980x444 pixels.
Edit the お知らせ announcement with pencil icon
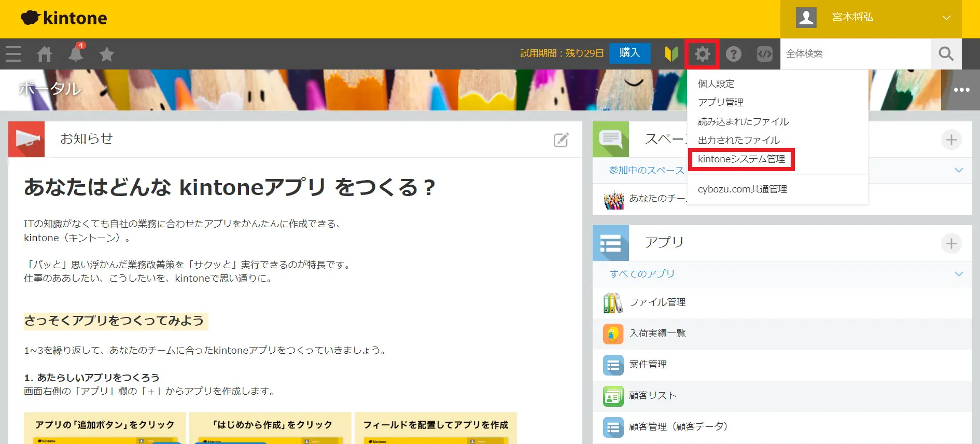click(x=561, y=140)
